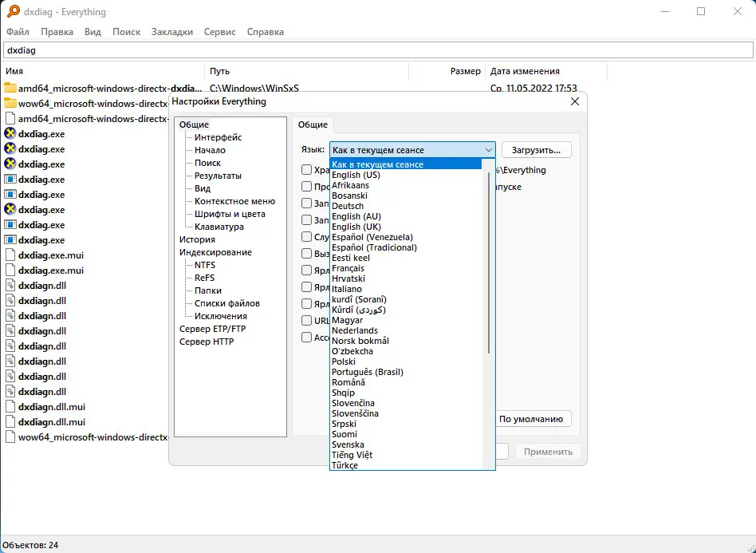
Task: Click the dxdiag search input field
Action: tap(378, 50)
